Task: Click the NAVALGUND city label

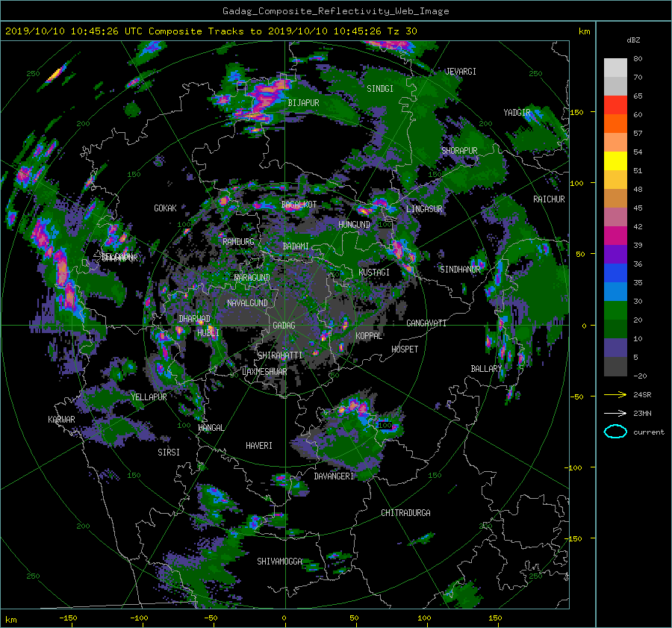Action: click(247, 302)
